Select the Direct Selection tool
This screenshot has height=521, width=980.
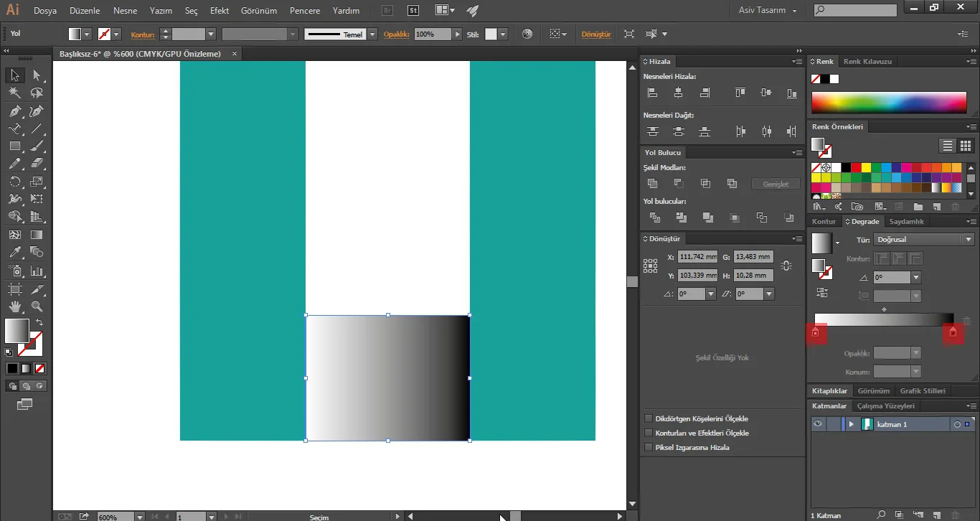point(37,75)
